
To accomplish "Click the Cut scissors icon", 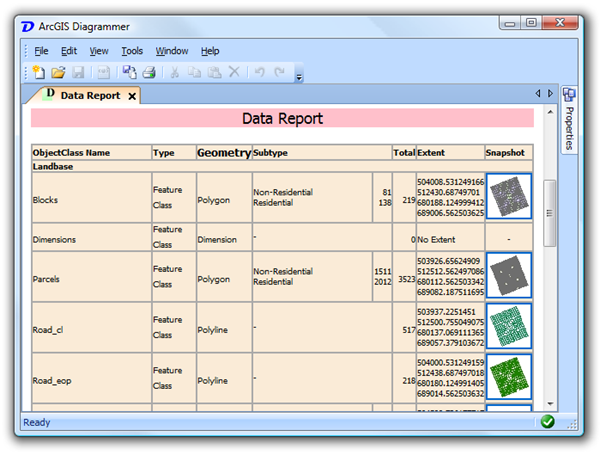I will tap(176, 72).
